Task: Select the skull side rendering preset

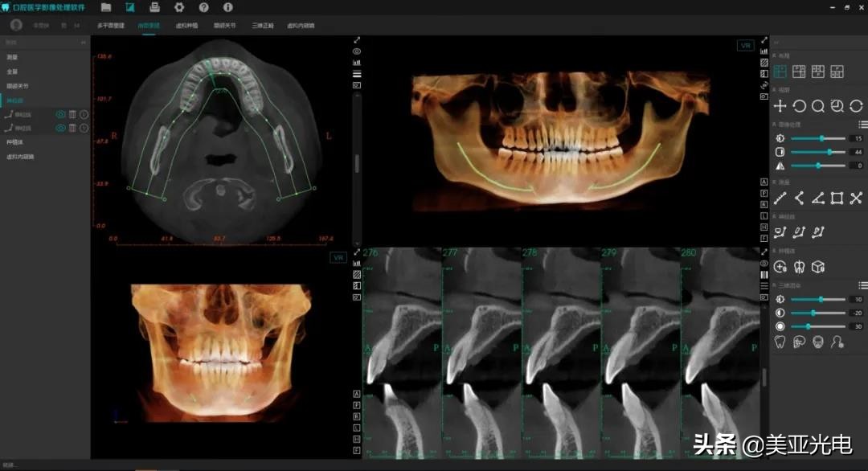Action: coord(799,342)
